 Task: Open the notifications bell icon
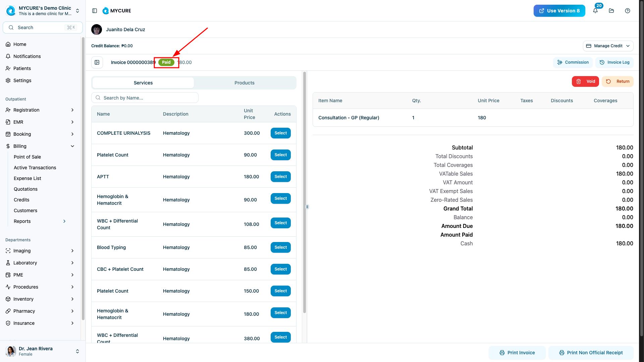click(595, 11)
